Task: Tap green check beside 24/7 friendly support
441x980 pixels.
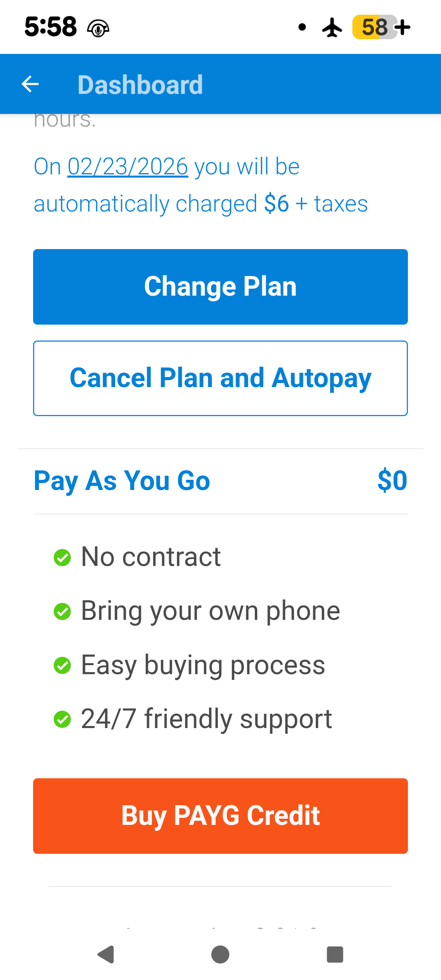Action: 62,719
